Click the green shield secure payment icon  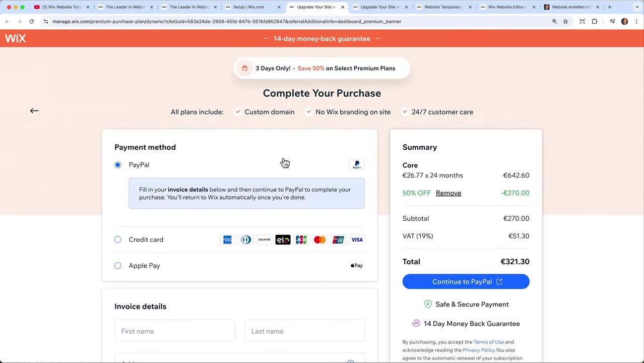tap(428, 305)
